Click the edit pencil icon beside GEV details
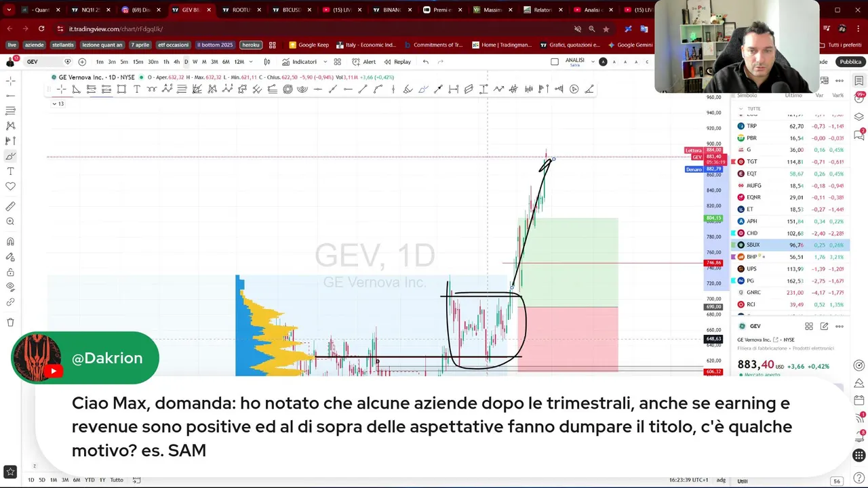 [824, 326]
